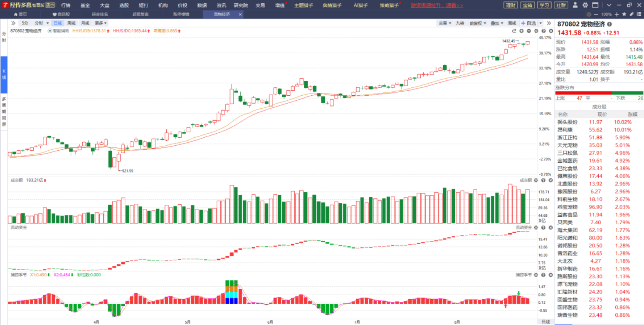Open the 行情 menu
Viewport: 644px width, 325px height.
tap(66, 5)
